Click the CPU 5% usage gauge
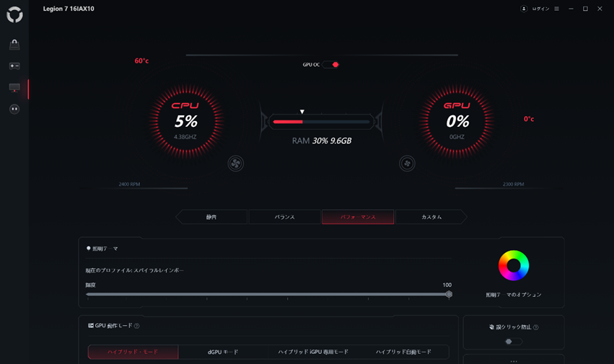Viewport: 614px width, 364px height. click(x=185, y=121)
